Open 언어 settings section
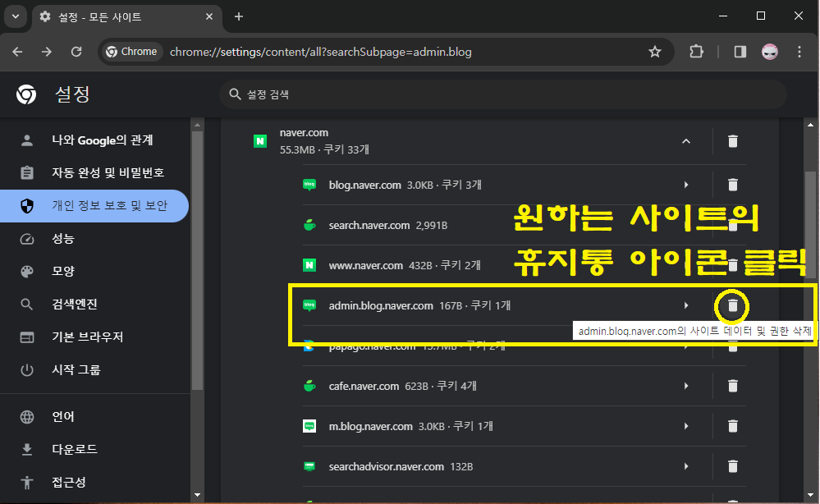The image size is (820, 504). [94, 417]
